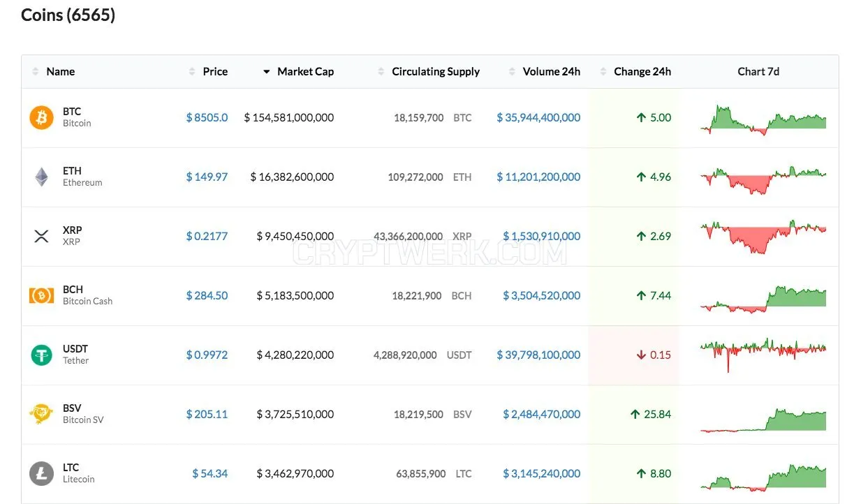
Task: Click ETH circulating supply 109,272,000
Action: 415,177
